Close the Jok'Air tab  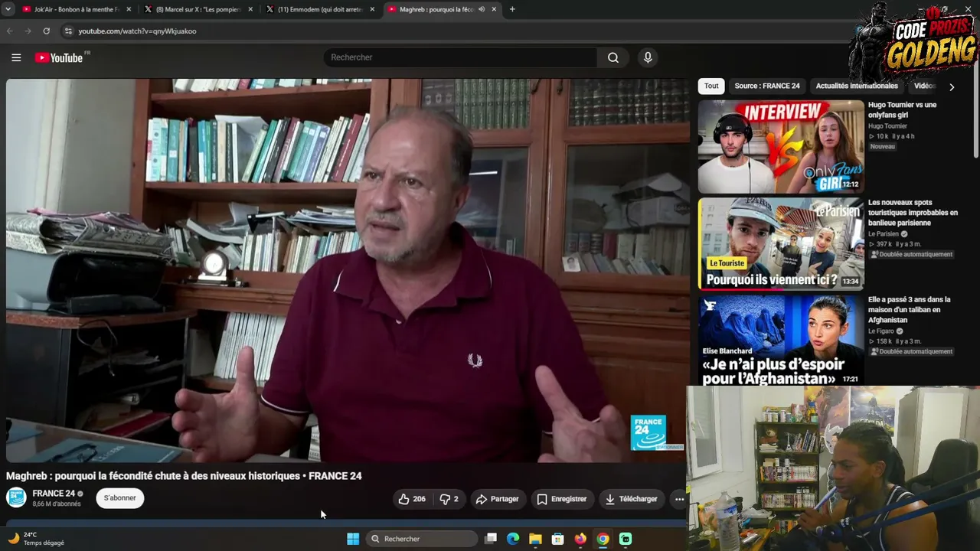(129, 9)
